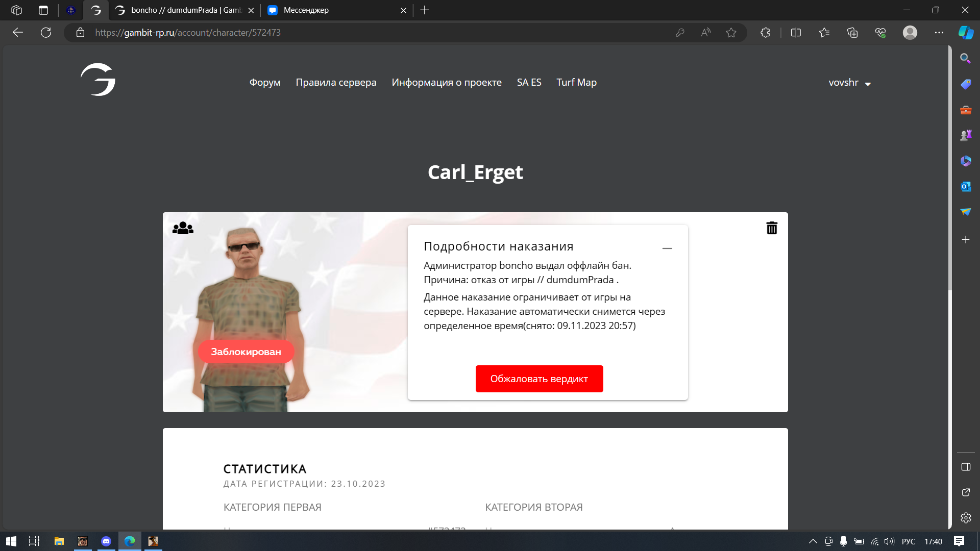Open browser Extensions puzzle icon
The image size is (980, 551).
click(x=765, y=33)
